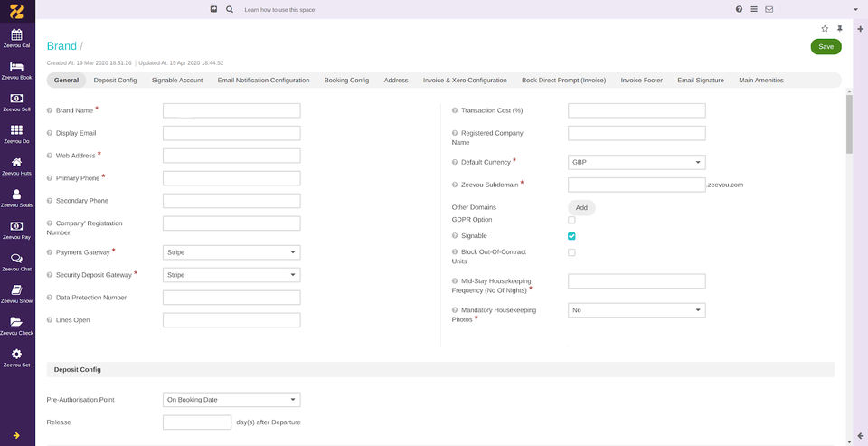Screen dimensions: 868x446
Task: Click the Brand breadcrumb link
Action: [x=61, y=46]
